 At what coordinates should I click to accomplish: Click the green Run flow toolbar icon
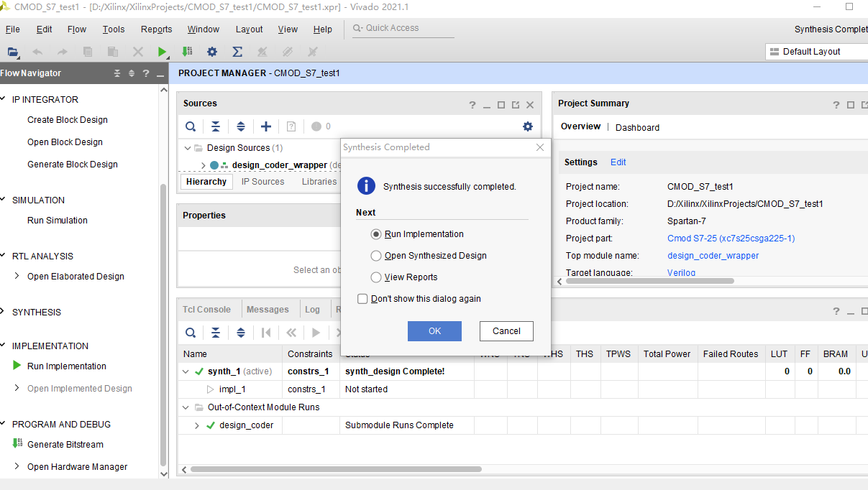pos(163,52)
